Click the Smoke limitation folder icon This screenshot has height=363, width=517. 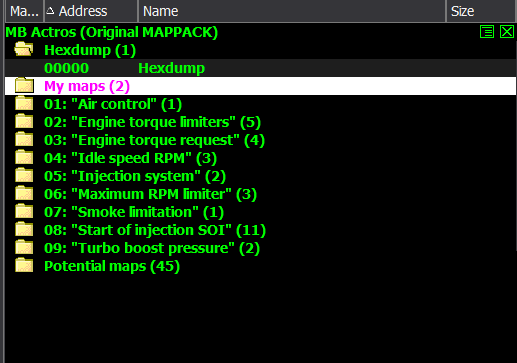click(24, 212)
